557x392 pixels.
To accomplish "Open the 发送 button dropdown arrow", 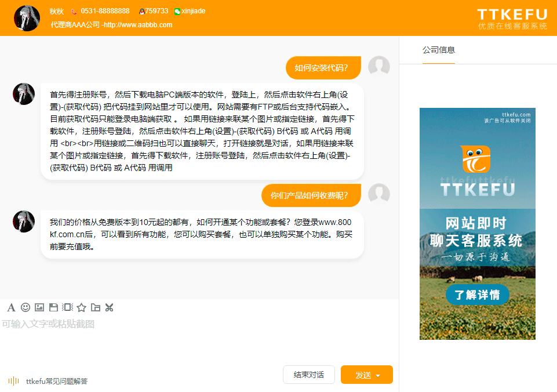I will (378, 375).
